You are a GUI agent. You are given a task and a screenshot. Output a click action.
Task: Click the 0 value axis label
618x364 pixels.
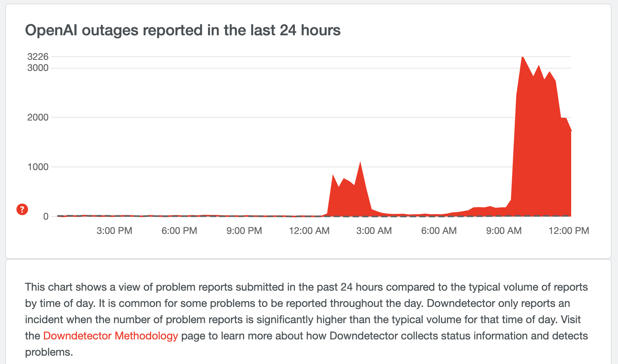click(46, 216)
